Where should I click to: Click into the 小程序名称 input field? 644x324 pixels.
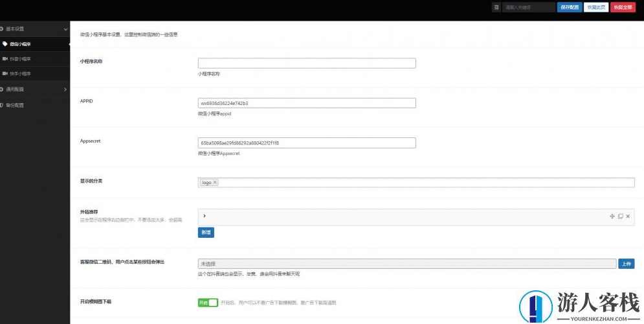click(x=307, y=64)
